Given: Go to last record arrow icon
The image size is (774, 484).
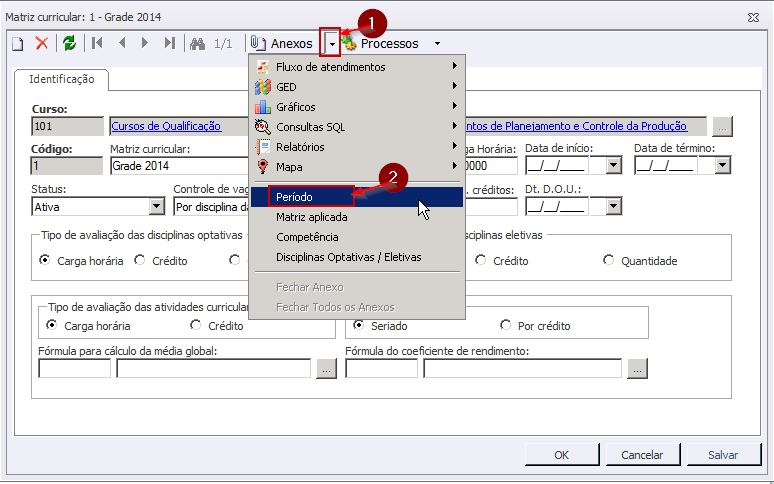Looking at the screenshot, I should click(x=170, y=43).
